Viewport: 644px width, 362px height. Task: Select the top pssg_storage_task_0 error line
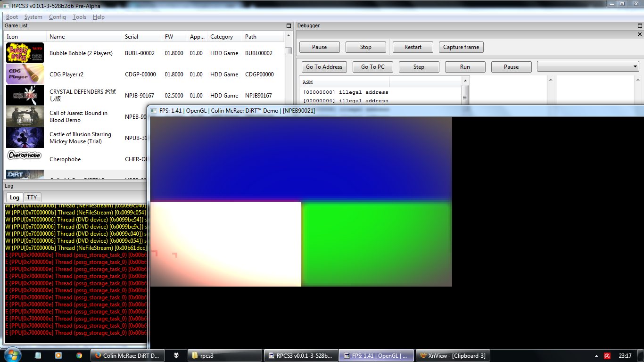75,255
